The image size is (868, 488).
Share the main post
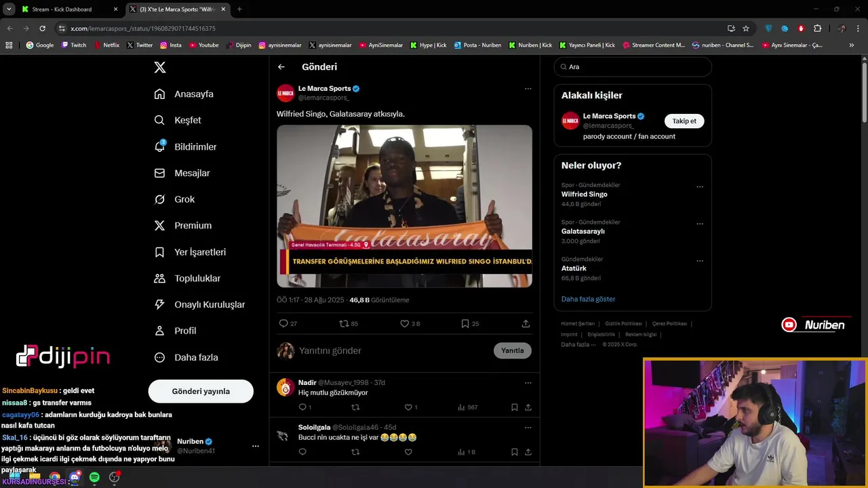pos(526,323)
